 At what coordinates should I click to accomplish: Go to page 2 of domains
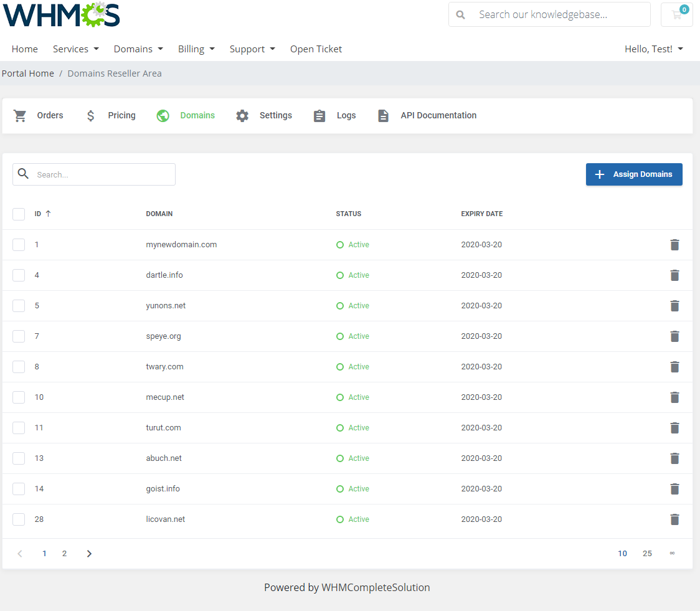tap(64, 554)
